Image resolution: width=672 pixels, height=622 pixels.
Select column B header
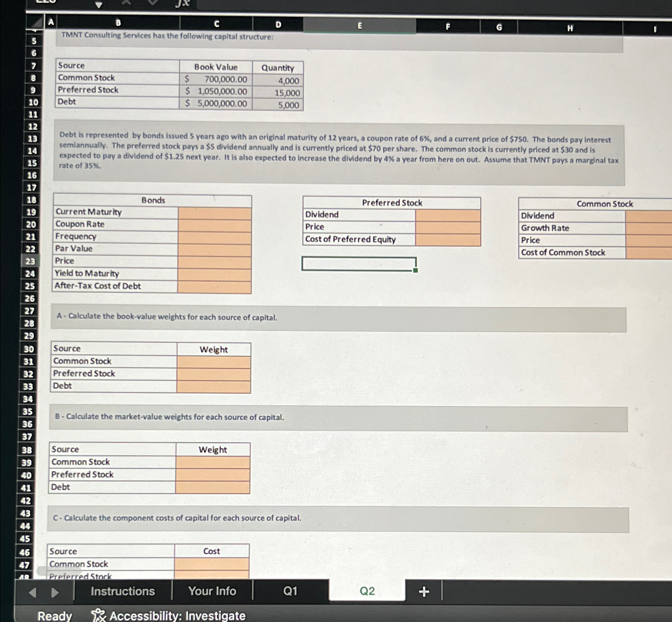tap(118, 23)
